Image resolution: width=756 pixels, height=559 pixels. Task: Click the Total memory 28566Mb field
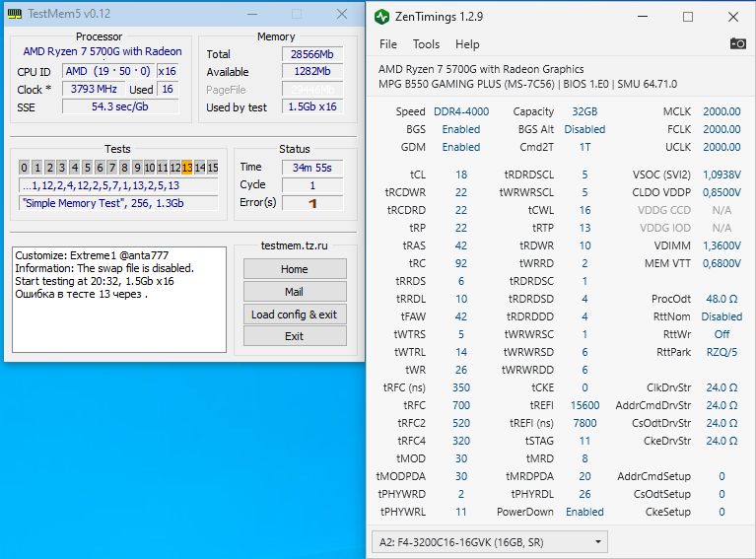click(x=312, y=54)
